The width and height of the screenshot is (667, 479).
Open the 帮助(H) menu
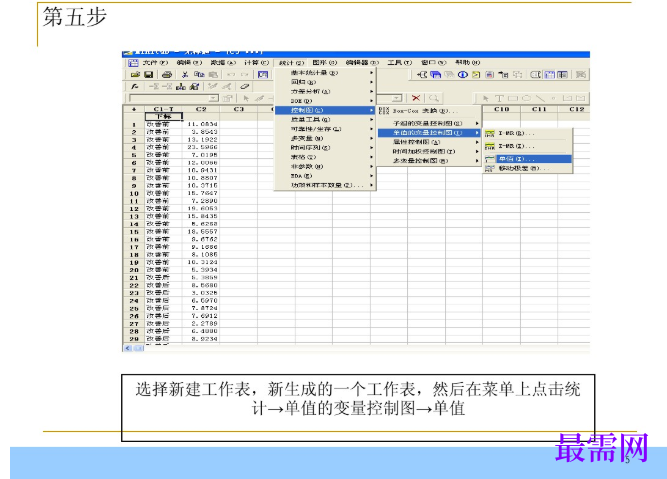467,63
